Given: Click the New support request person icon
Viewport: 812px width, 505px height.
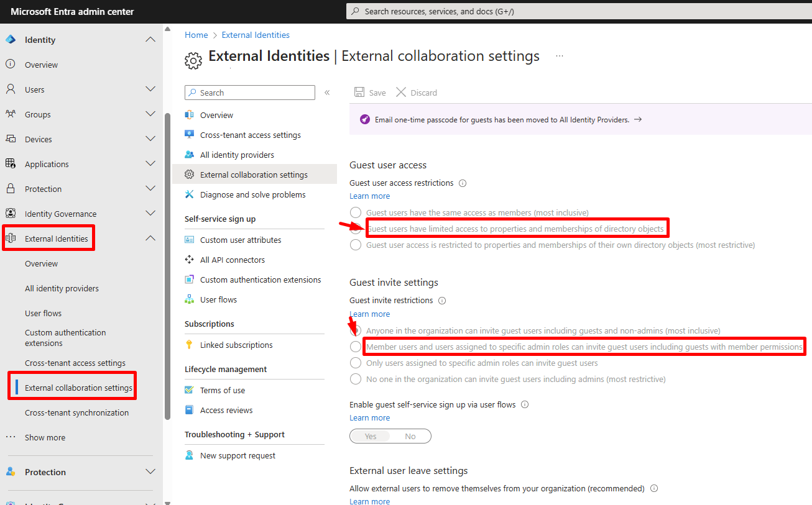Looking at the screenshot, I should [x=190, y=455].
